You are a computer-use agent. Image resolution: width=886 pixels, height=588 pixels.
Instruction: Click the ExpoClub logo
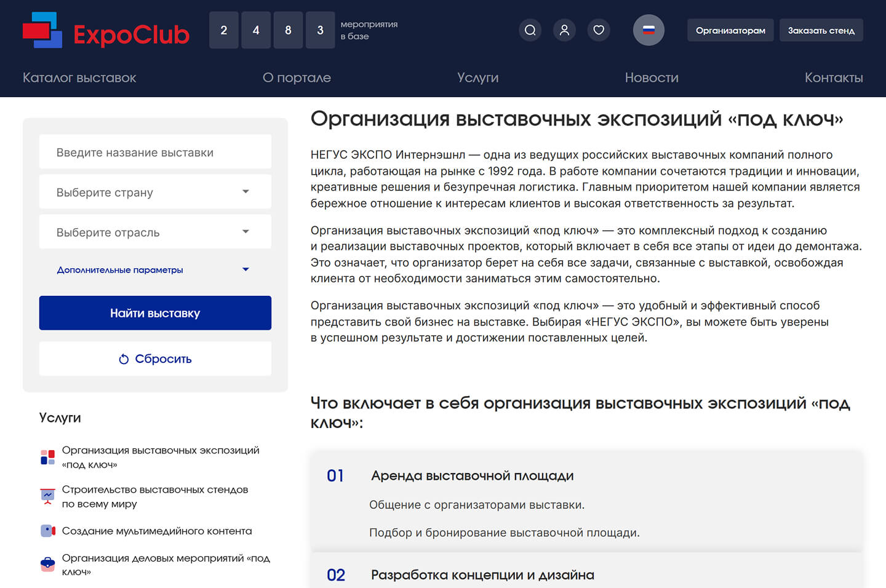[106, 30]
